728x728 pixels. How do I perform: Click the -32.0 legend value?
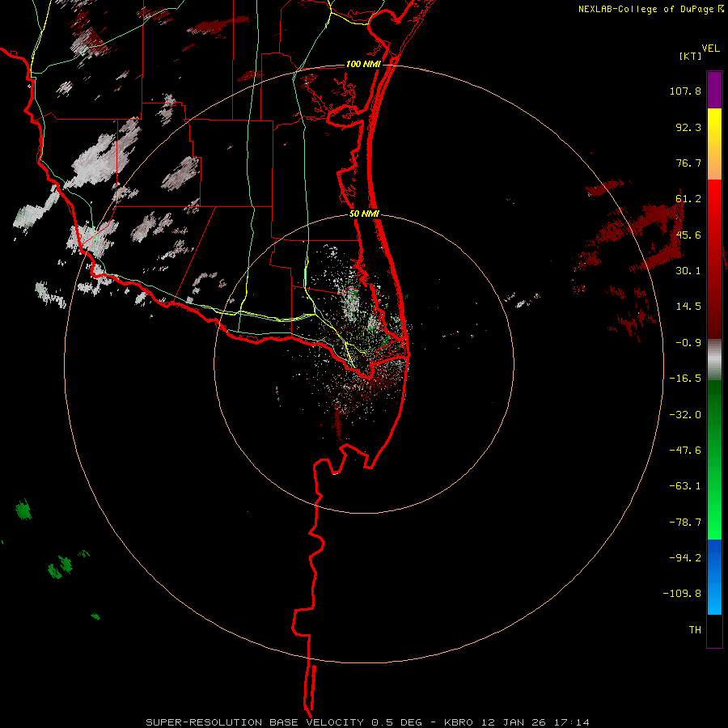[x=685, y=415]
